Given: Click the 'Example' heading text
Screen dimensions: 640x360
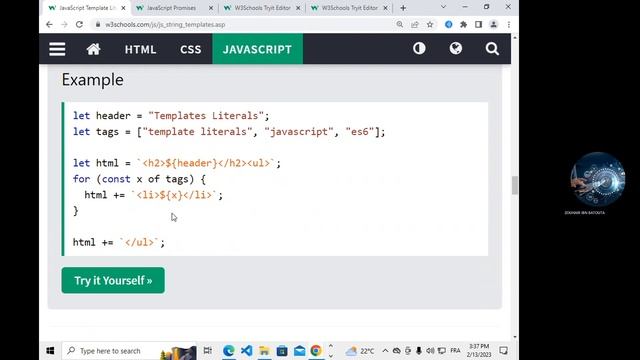Looking at the screenshot, I should pos(93,80).
